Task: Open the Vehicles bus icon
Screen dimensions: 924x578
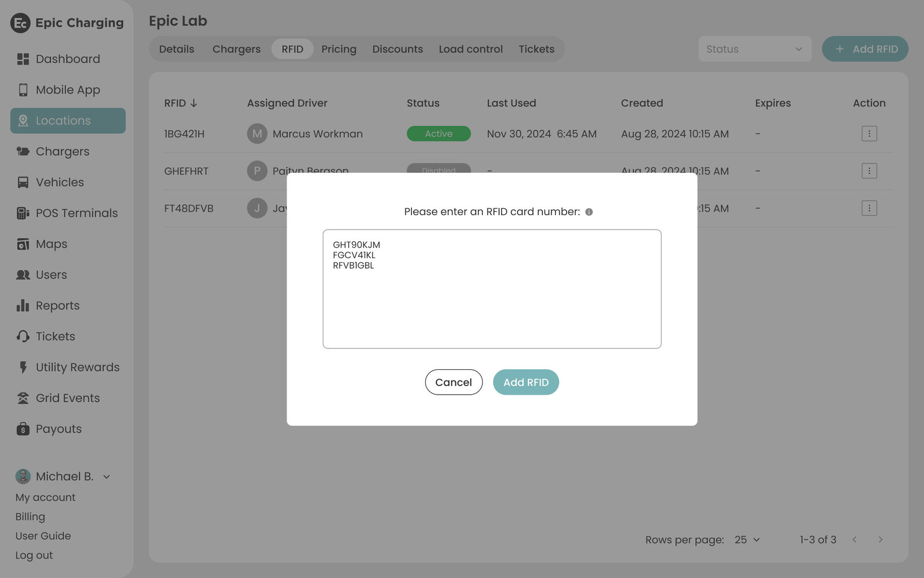Action: click(x=23, y=182)
